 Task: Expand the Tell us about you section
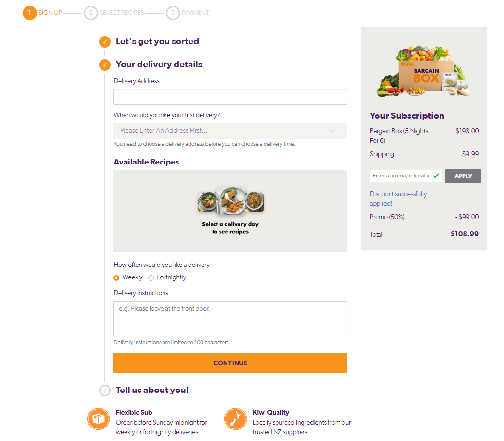pos(152,390)
